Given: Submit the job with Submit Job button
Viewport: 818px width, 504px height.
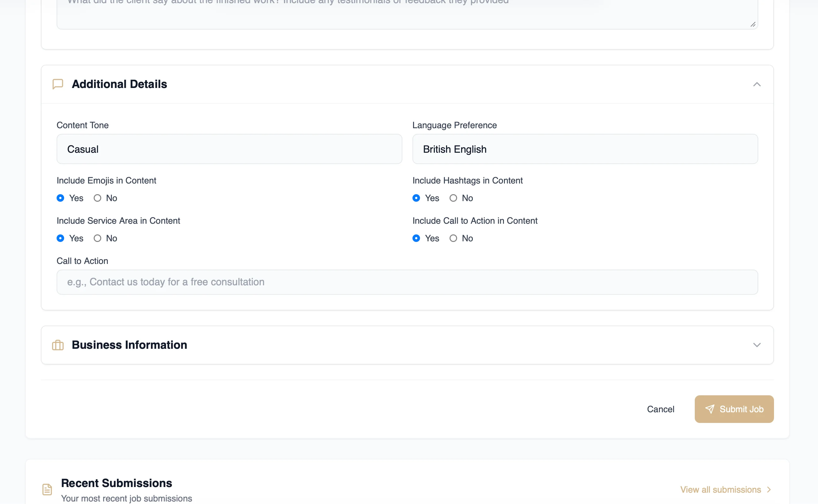Looking at the screenshot, I should coord(734,409).
